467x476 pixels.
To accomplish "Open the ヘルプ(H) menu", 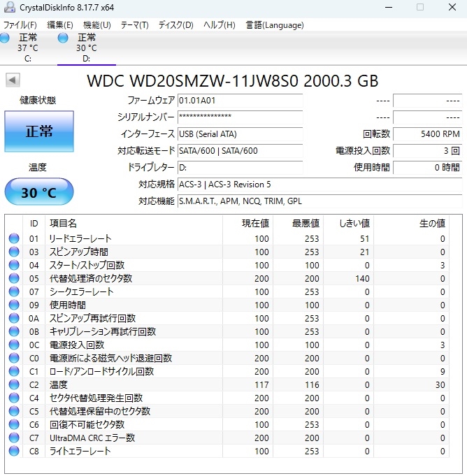I will point(220,25).
